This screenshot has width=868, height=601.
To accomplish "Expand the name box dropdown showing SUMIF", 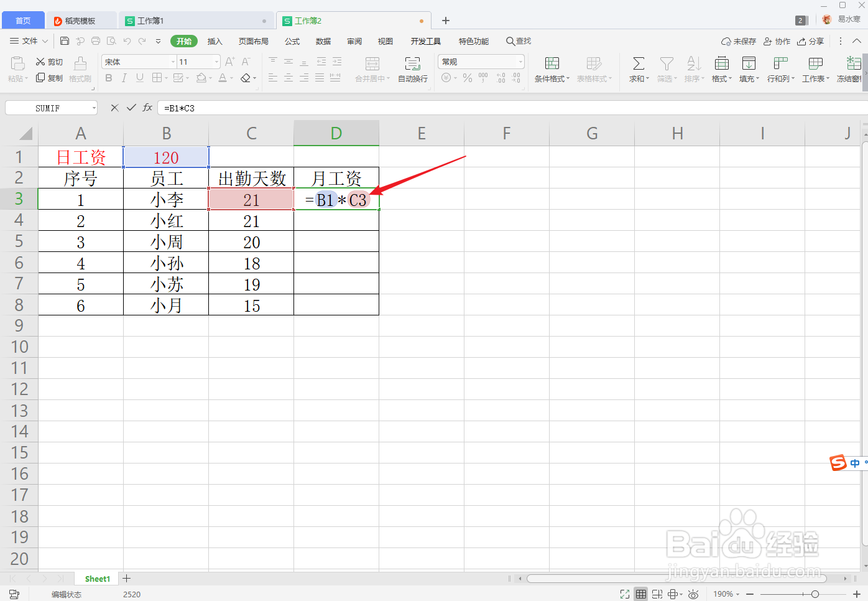I will pyautogui.click(x=94, y=108).
